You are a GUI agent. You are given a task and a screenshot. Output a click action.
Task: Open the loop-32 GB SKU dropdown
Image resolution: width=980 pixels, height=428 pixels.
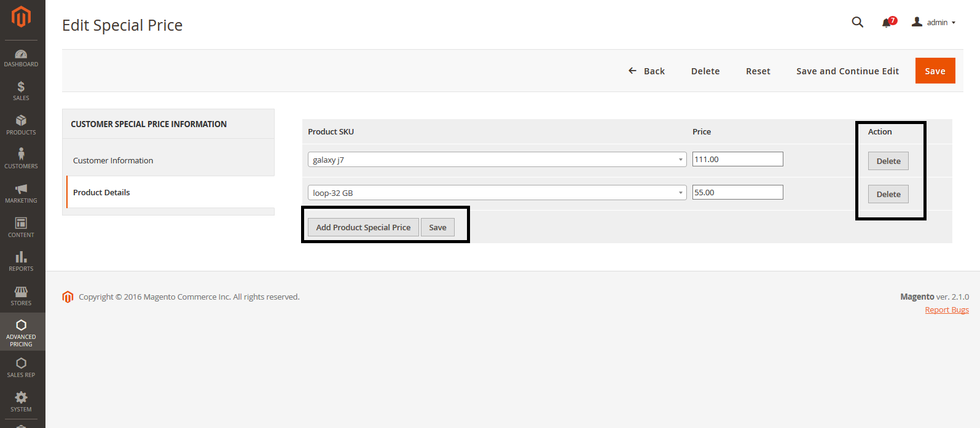(496, 193)
